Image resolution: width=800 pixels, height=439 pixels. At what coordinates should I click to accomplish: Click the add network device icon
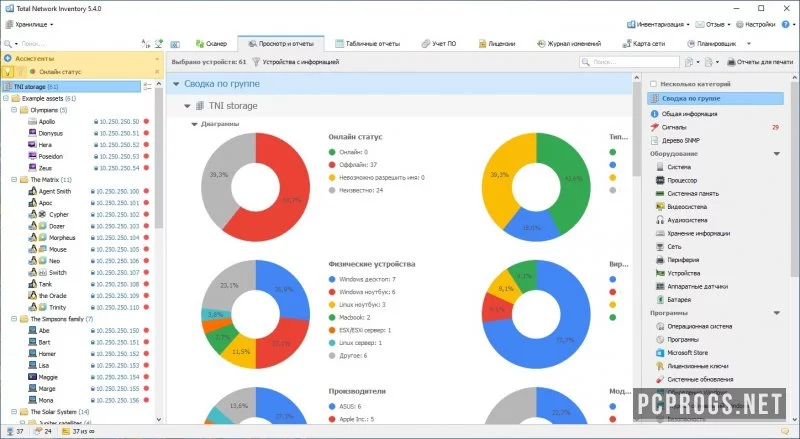pyautogui.click(x=159, y=44)
